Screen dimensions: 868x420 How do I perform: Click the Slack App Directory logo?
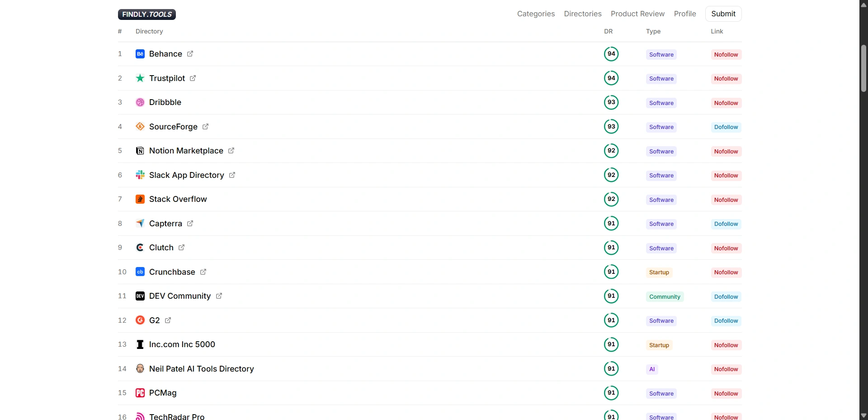pos(140,175)
